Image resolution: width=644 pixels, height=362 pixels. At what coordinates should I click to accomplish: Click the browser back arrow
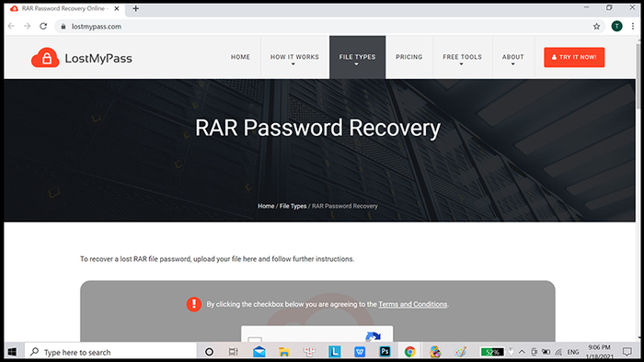[11, 27]
